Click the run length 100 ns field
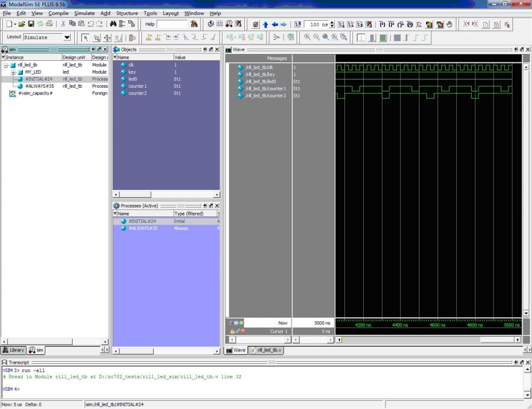The width and height of the screenshot is (532, 409). (x=316, y=24)
